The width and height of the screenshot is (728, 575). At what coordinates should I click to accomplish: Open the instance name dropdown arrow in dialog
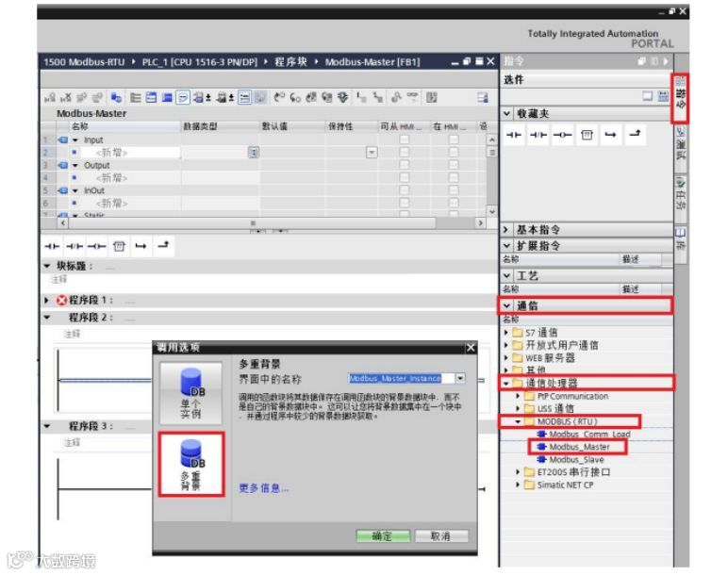(459, 378)
